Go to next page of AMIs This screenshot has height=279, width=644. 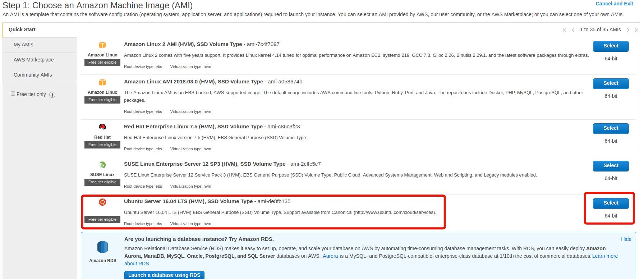(x=628, y=30)
